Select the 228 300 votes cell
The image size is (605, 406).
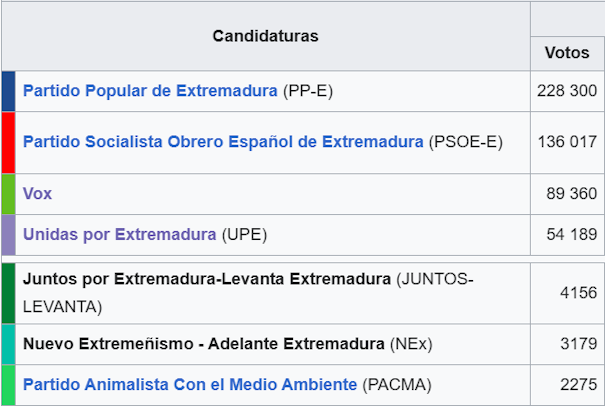[x=566, y=91]
